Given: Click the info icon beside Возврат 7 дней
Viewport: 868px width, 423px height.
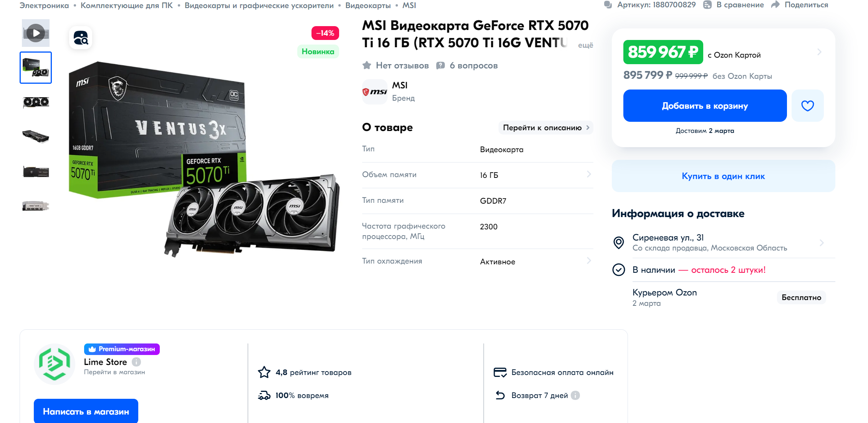Looking at the screenshot, I should tap(575, 395).
